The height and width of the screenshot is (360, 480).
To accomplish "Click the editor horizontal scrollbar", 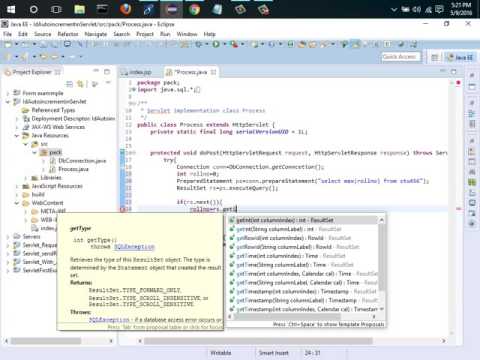I will (x=258, y=341).
